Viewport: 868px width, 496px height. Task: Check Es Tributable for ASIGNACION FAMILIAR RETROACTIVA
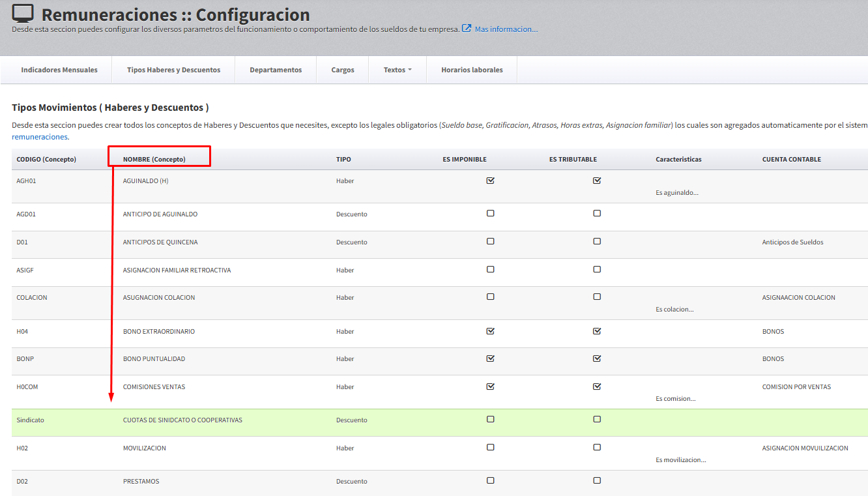597,269
